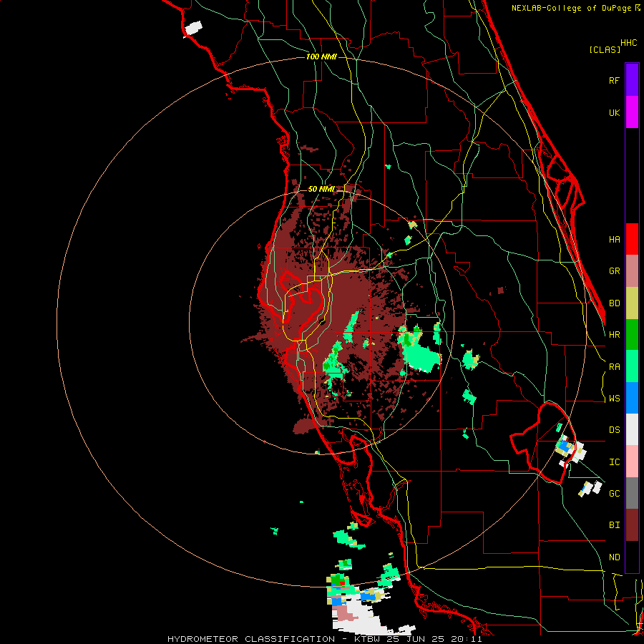Click the "50 NMI" range ring label

point(321,190)
